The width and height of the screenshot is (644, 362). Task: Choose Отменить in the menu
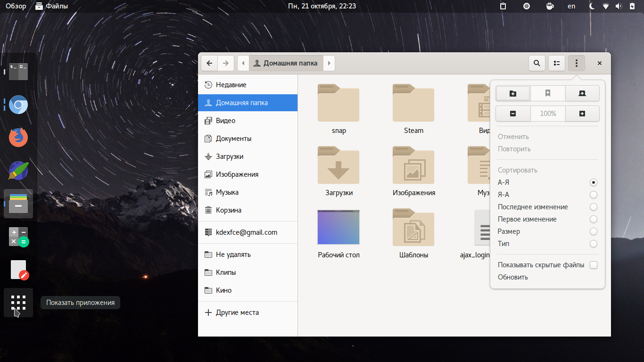point(547,137)
